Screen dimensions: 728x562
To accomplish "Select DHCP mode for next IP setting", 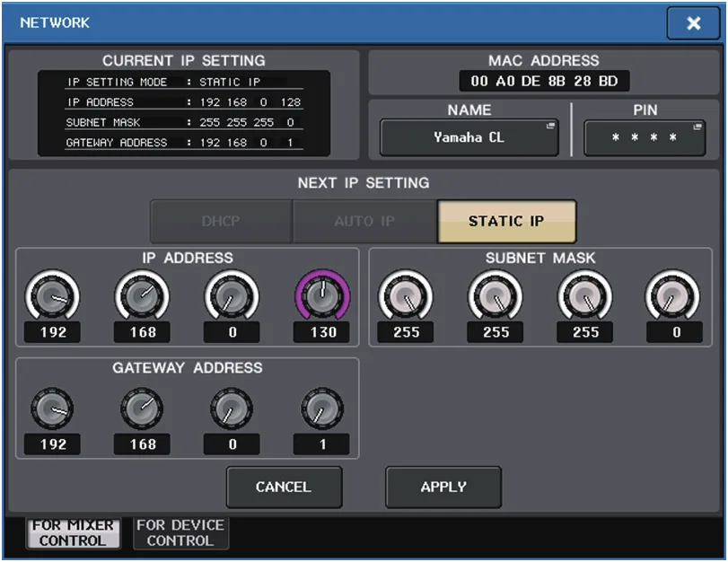I will pos(221,221).
